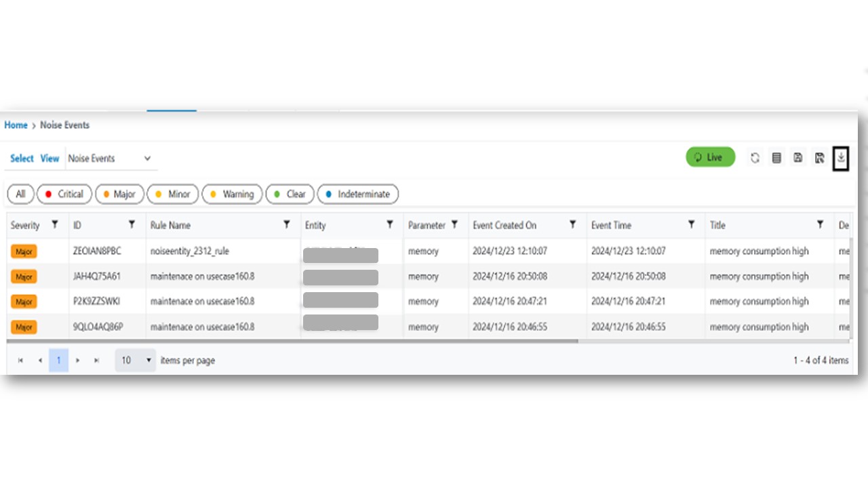Image resolution: width=868 pixels, height=488 pixels.
Task: Filter events by Minor severity
Action: (x=173, y=194)
